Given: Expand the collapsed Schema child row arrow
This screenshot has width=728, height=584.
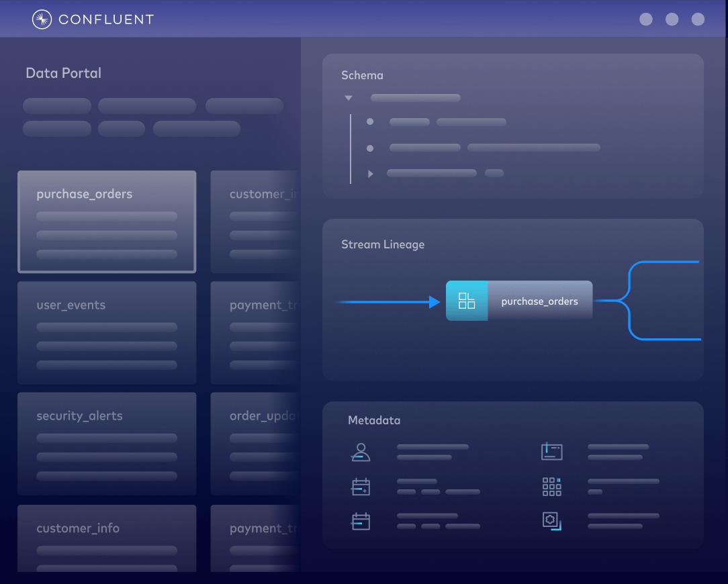Looking at the screenshot, I should coord(370,173).
